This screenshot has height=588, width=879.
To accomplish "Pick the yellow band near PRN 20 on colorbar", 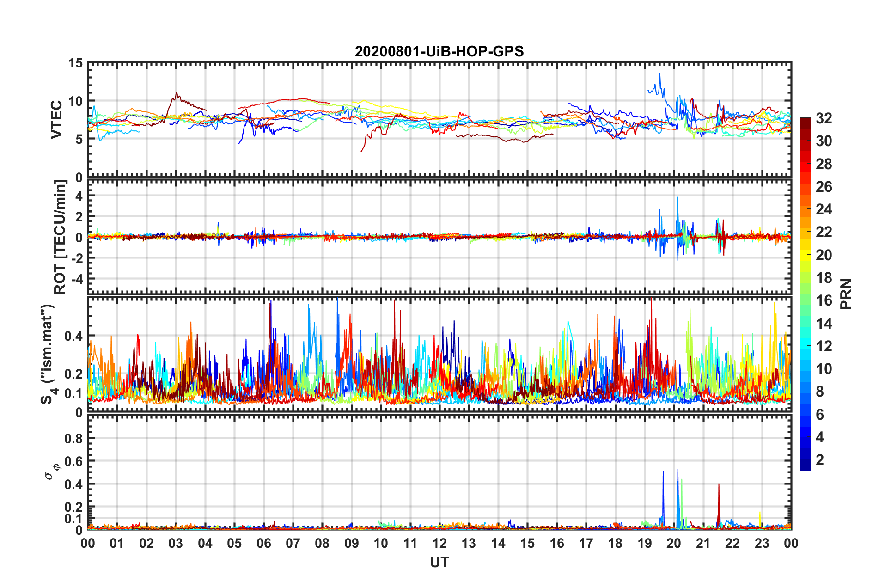I will pyautogui.click(x=805, y=254).
